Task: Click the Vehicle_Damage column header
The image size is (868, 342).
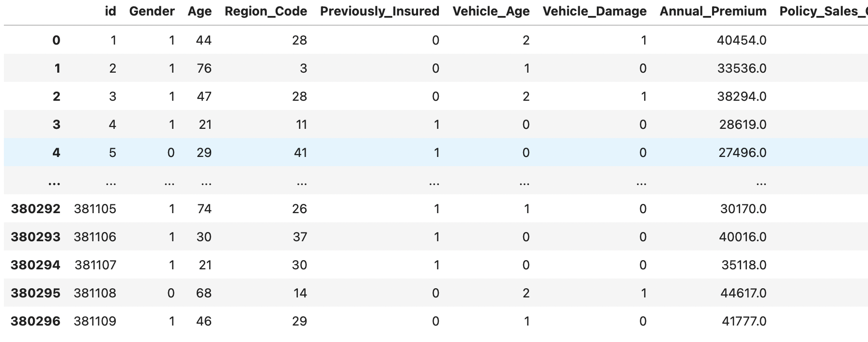Action: coord(594,12)
